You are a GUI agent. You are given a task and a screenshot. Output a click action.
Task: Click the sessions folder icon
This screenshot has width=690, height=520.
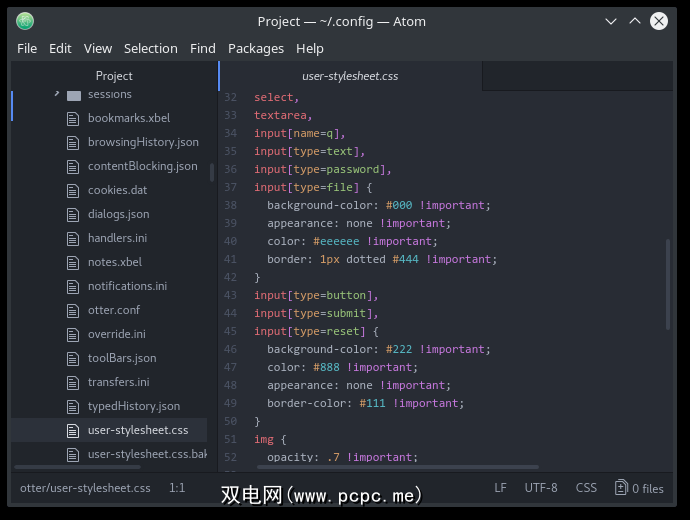[73, 95]
